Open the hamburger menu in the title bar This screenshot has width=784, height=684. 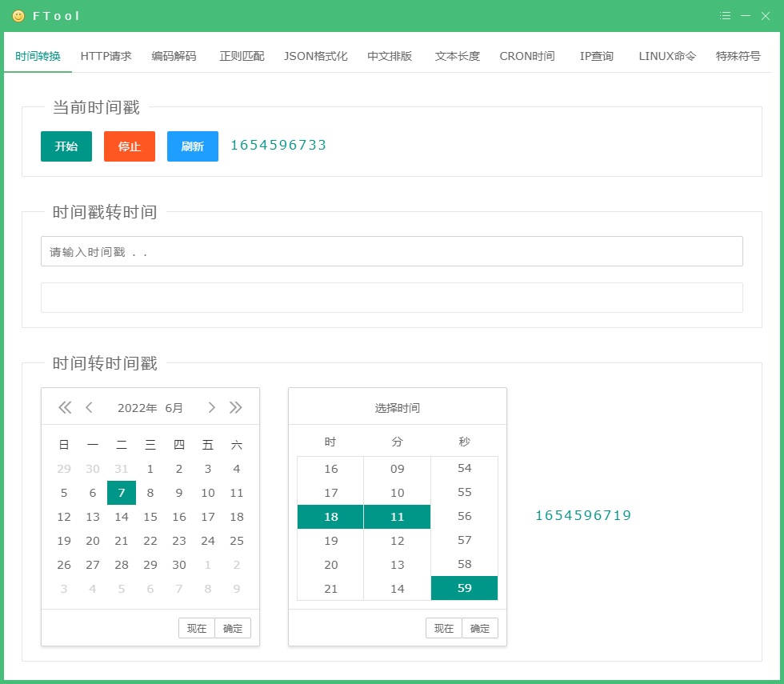click(725, 15)
